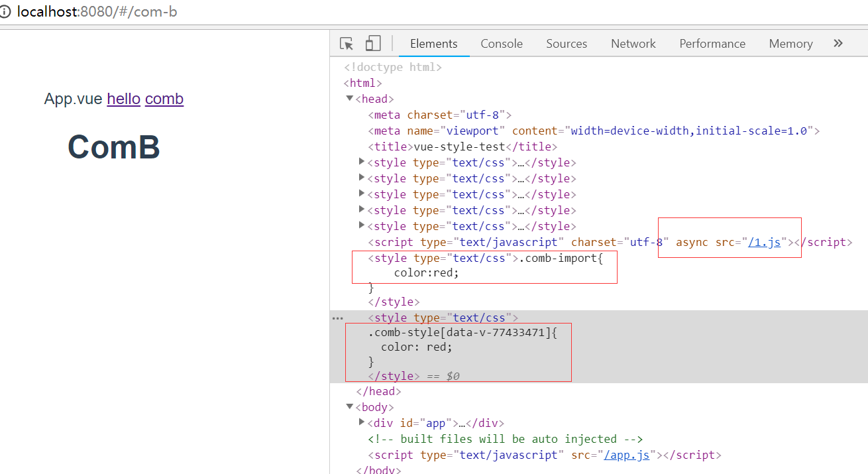This screenshot has width=868, height=474.
Task: Select the meta name="viewport" row
Action: (594, 131)
